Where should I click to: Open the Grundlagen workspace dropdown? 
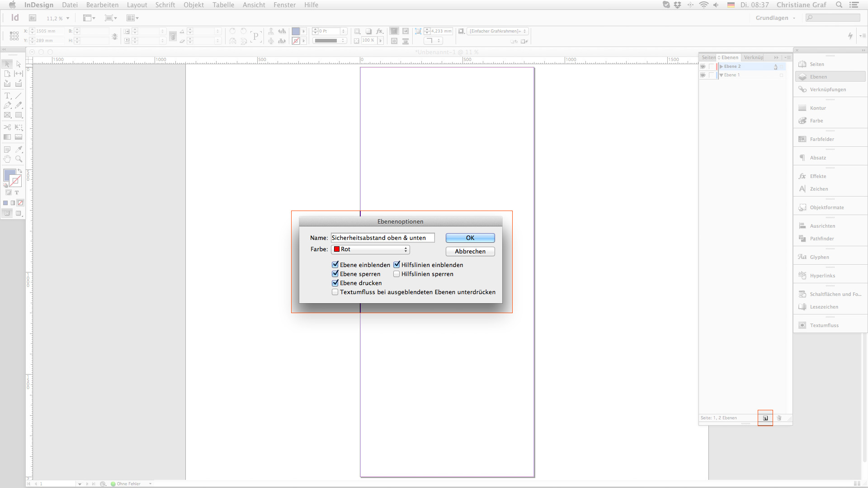coord(775,18)
